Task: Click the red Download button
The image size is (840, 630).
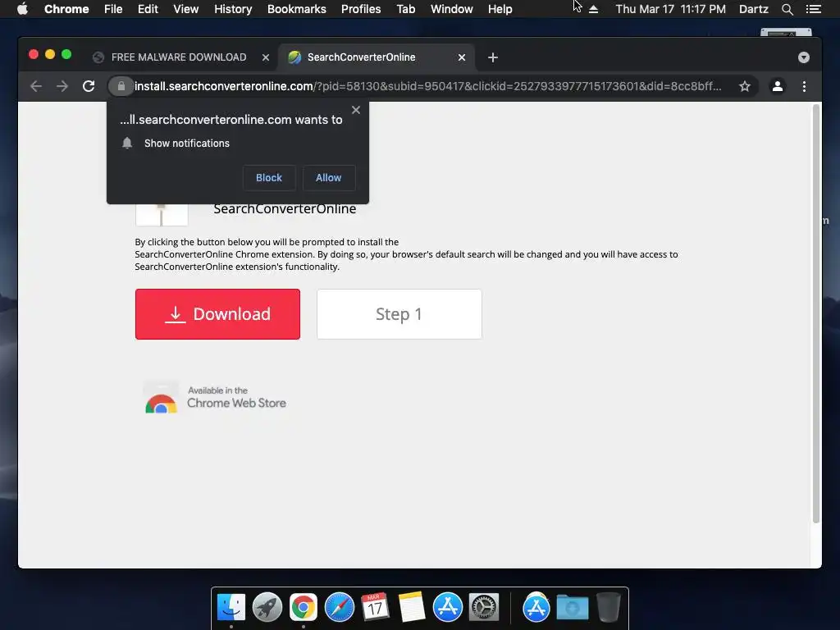Action: click(x=217, y=314)
